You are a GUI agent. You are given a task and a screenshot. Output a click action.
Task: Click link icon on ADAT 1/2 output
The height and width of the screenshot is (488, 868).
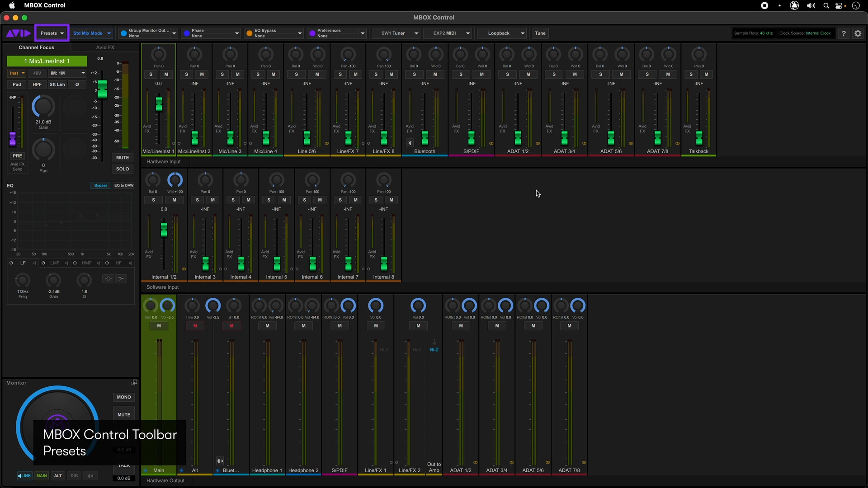coord(475,462)
